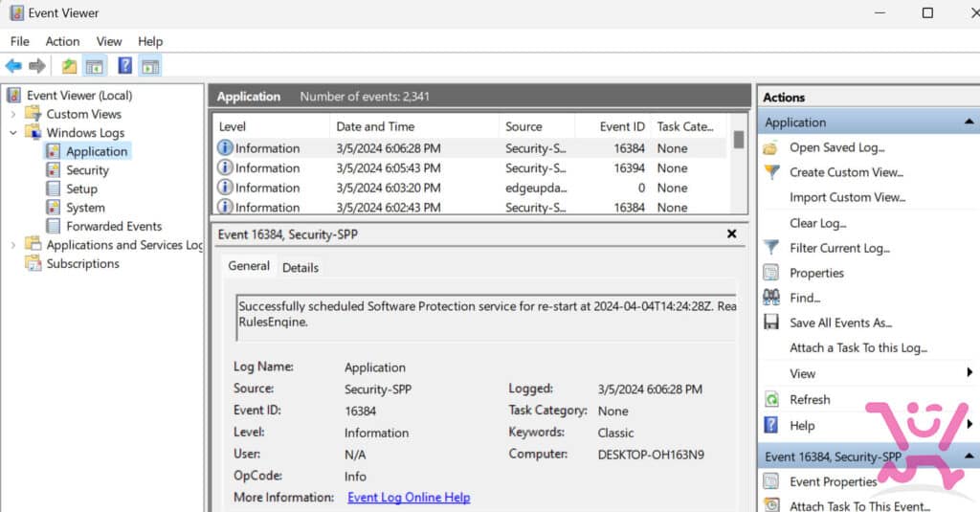Sort by the Source column header
The image size is (980, 512).
(x=536, y=126)
